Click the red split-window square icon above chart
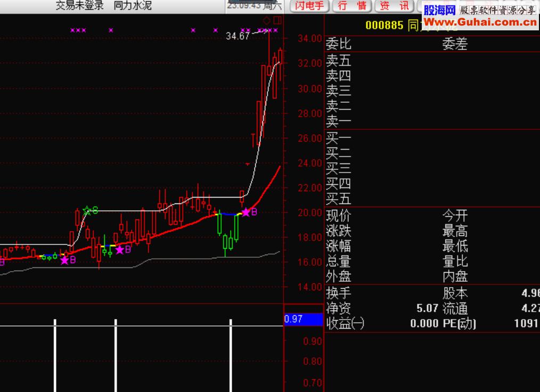Screen dimensions: 540x392 (277, 20)
